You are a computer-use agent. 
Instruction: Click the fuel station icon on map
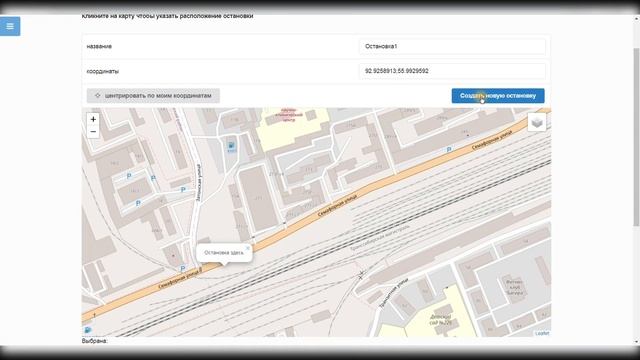tap(231, 146)
